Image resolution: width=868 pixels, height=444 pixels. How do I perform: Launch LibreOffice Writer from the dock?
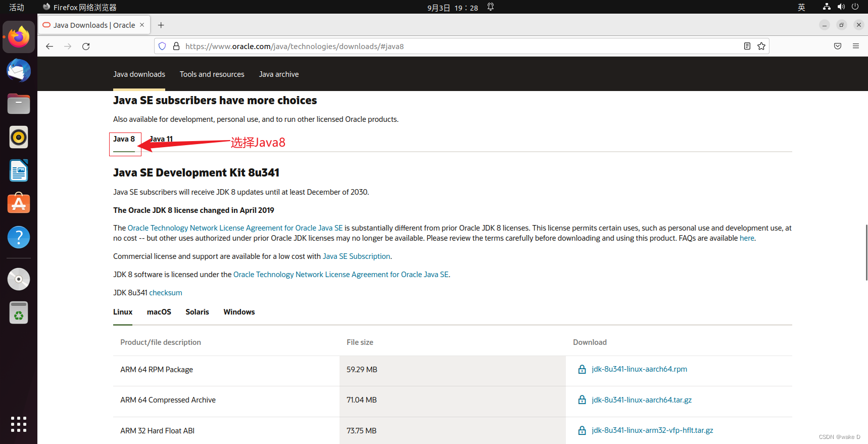(19, 170)
